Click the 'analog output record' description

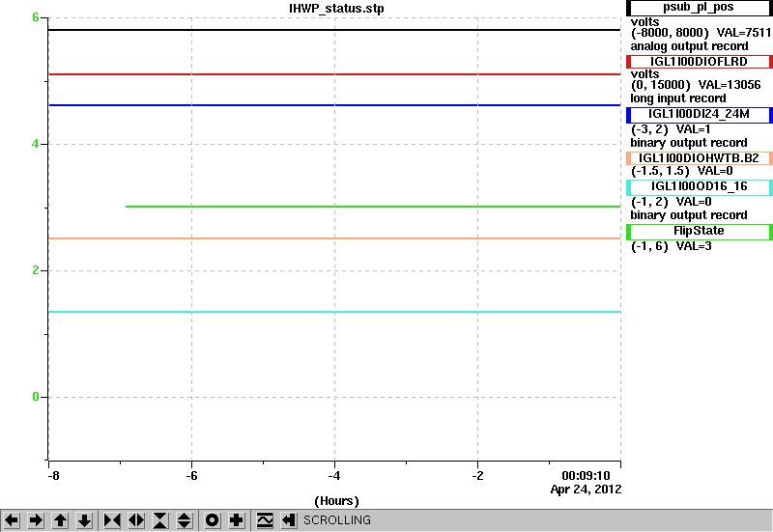pos(689,46)
